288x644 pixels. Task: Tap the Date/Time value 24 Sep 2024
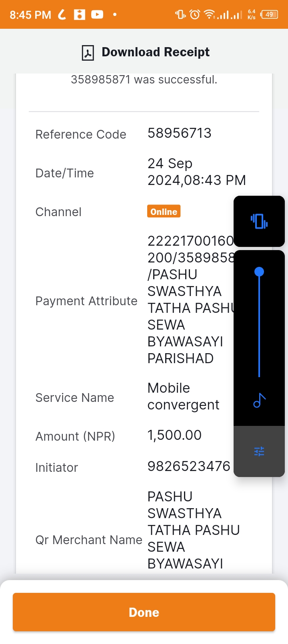click(197, 172)
